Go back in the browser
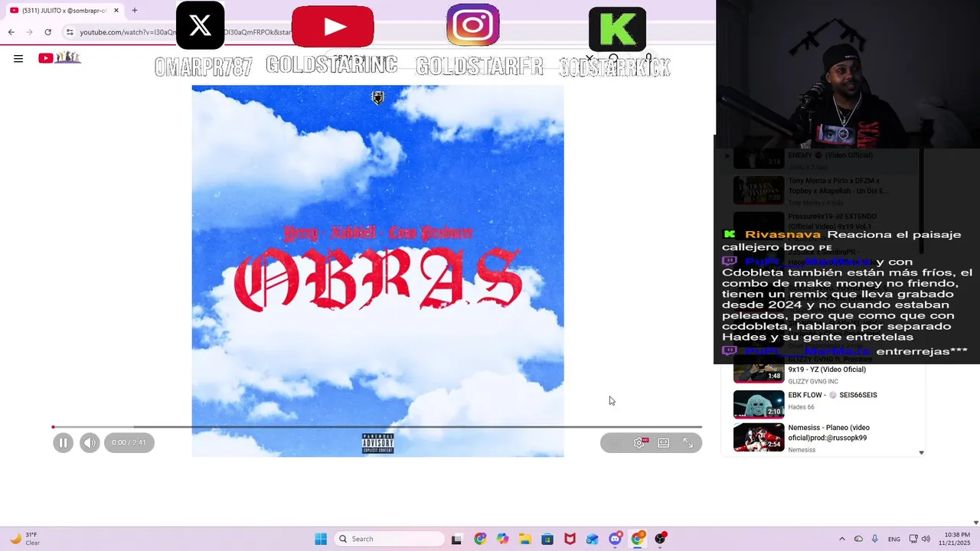The width and height of the screenshot is (980, 551). pyautogui.click(x=11, y=32)
